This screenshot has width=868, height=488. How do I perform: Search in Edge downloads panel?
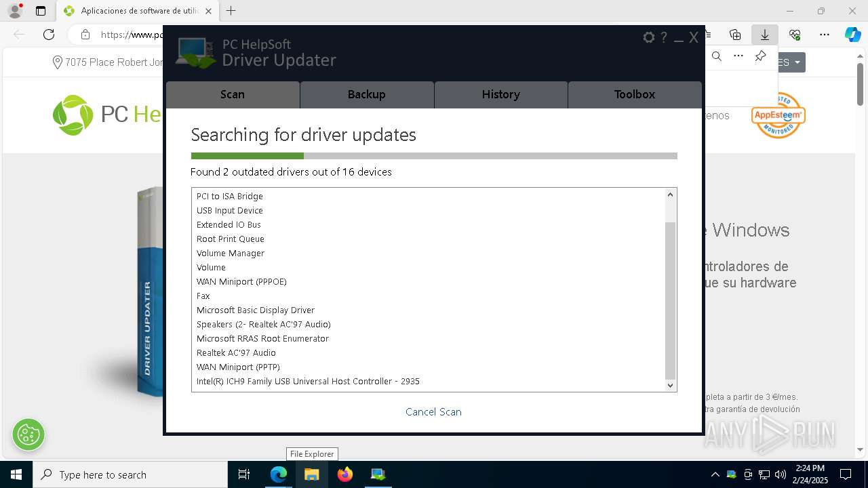(717, 56)
